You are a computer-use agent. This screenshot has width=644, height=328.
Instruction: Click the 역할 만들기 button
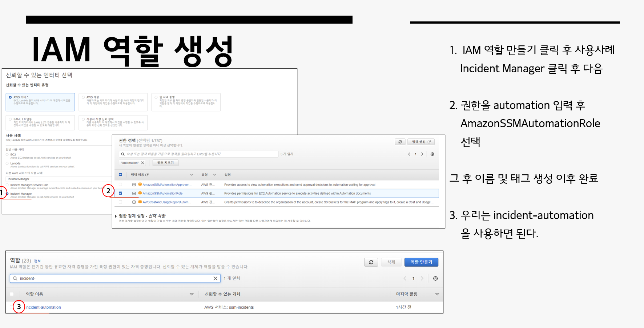coord(421,262)
